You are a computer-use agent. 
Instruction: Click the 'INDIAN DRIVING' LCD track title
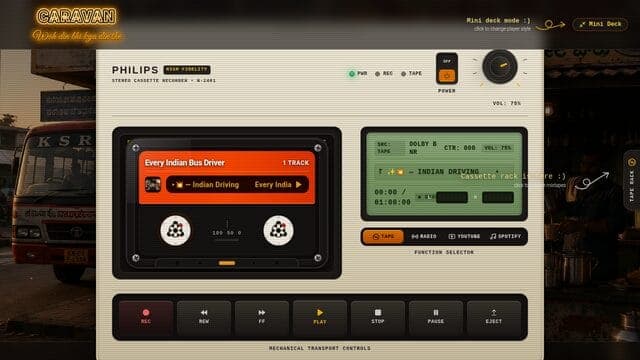pyautogui.click(x=448, y=171)
